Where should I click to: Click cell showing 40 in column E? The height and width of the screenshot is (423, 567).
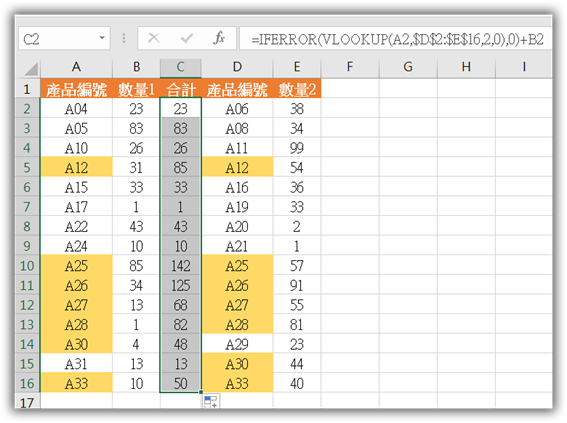(x=297, y=383)
